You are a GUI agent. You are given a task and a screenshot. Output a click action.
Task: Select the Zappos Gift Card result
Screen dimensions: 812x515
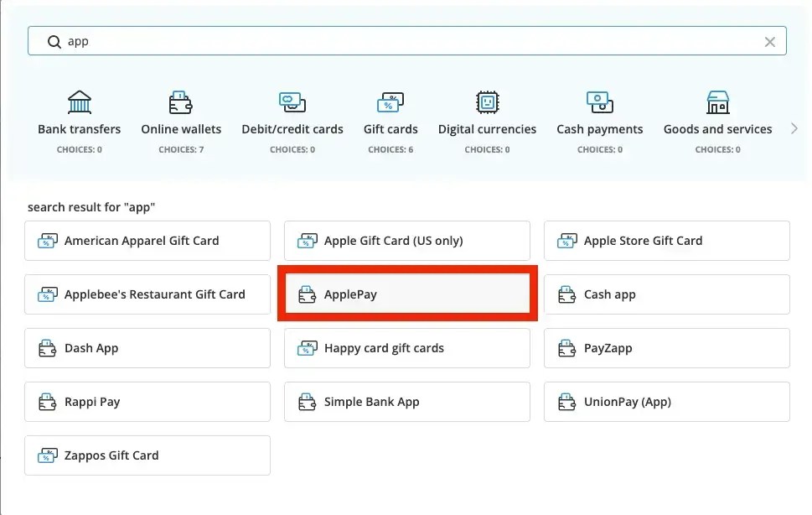click(x=147, y=455)
